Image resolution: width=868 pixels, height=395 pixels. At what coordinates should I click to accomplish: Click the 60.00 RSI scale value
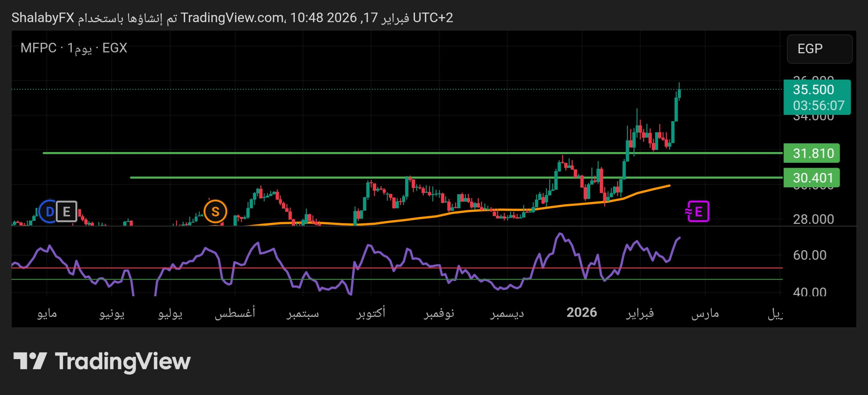[810, 255]
